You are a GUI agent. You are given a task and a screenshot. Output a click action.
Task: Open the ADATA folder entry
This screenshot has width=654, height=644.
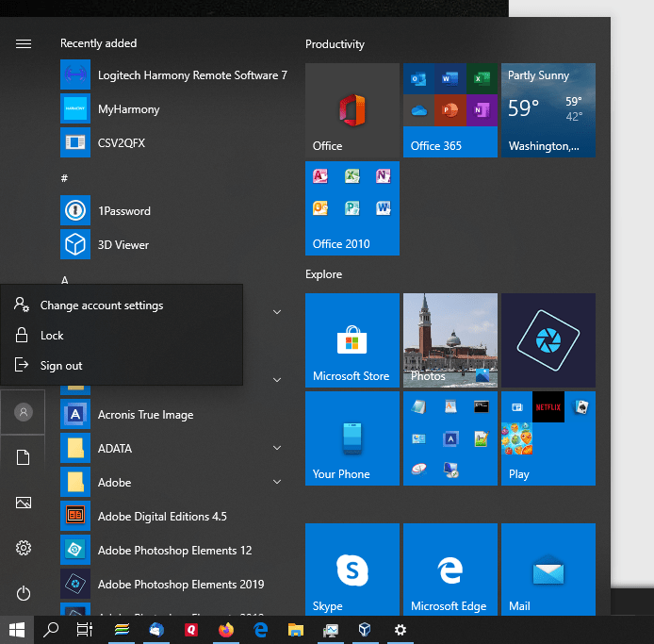click(x=174, y=448)
